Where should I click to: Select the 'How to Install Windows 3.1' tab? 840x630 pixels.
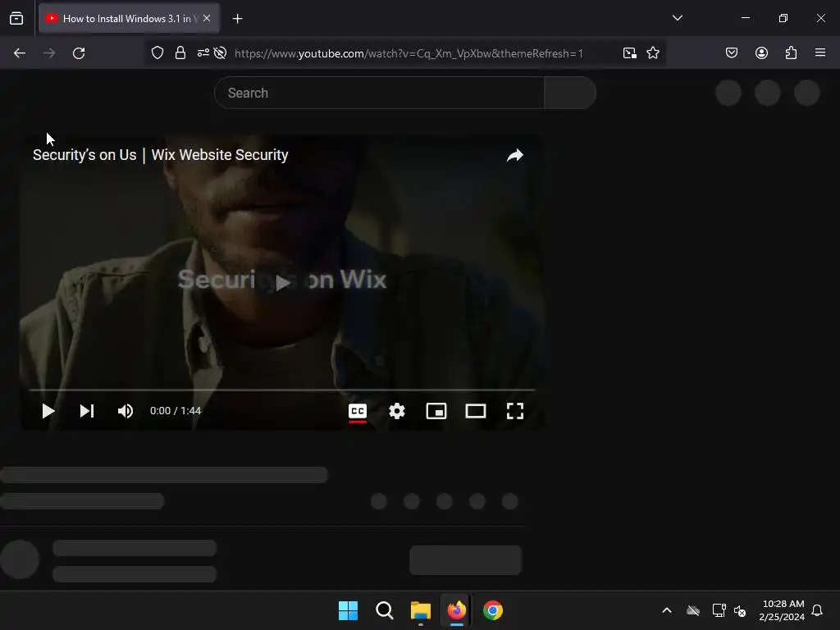[129, 18]
